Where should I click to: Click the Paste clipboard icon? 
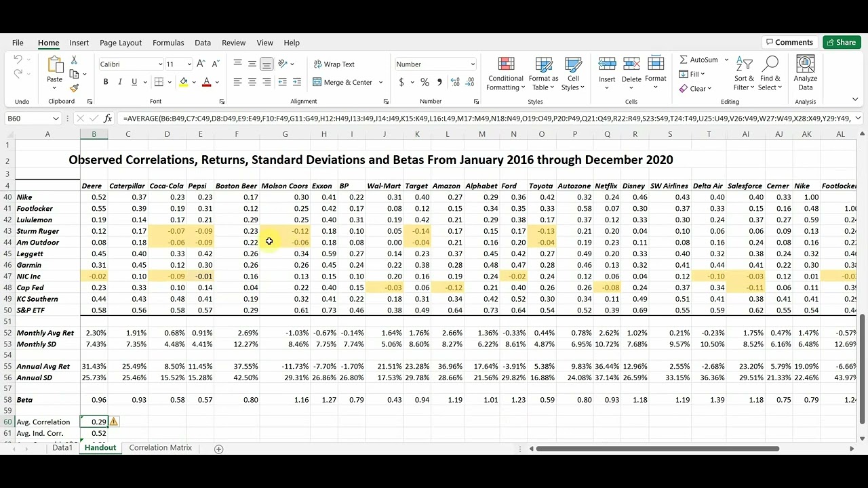[x=55, y=66]
